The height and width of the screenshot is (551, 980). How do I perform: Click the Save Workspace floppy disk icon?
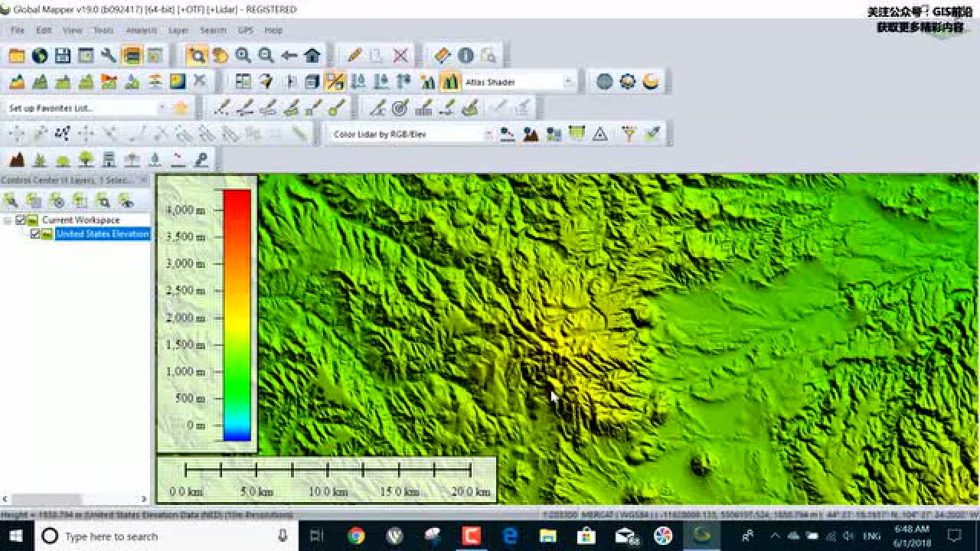click(63, 56)
